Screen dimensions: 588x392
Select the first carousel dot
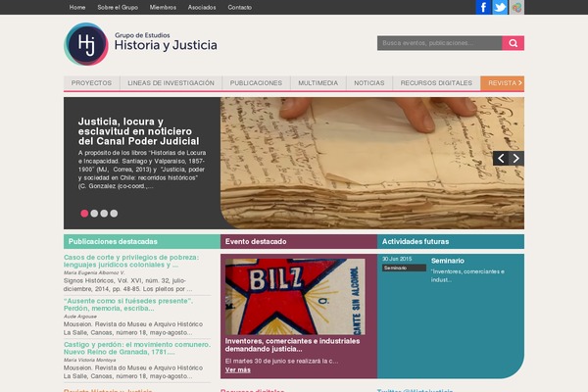coord(84,213)
